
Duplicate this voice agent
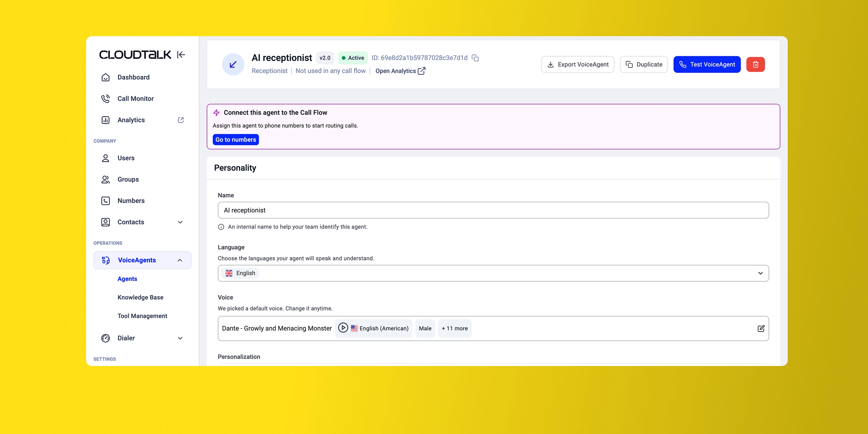click(x=644, y=64)
